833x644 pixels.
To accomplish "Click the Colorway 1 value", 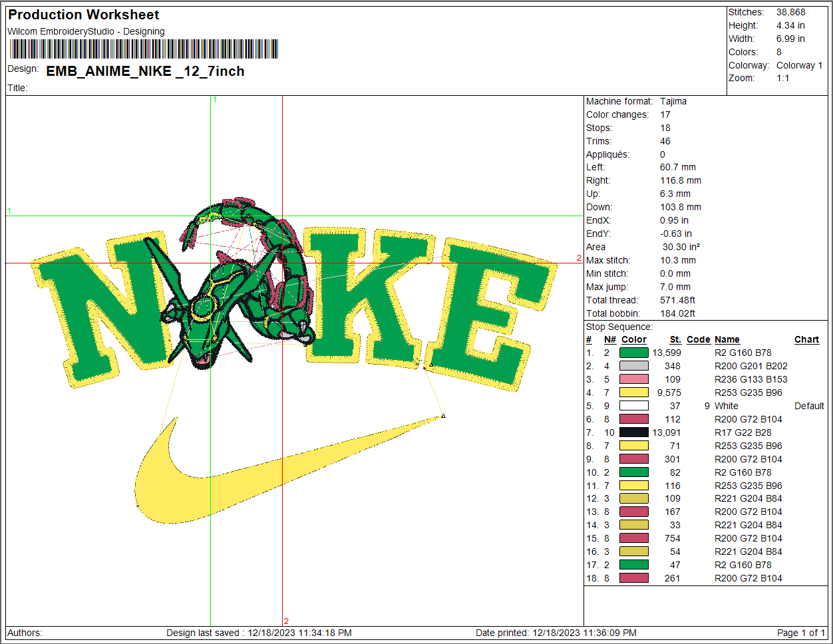I will click(799, 65).
